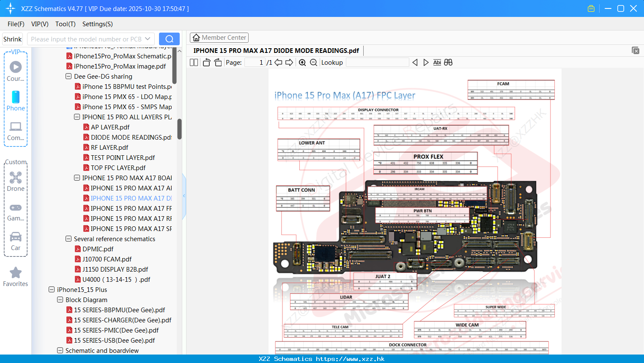Open Member Center

[219, 38]
